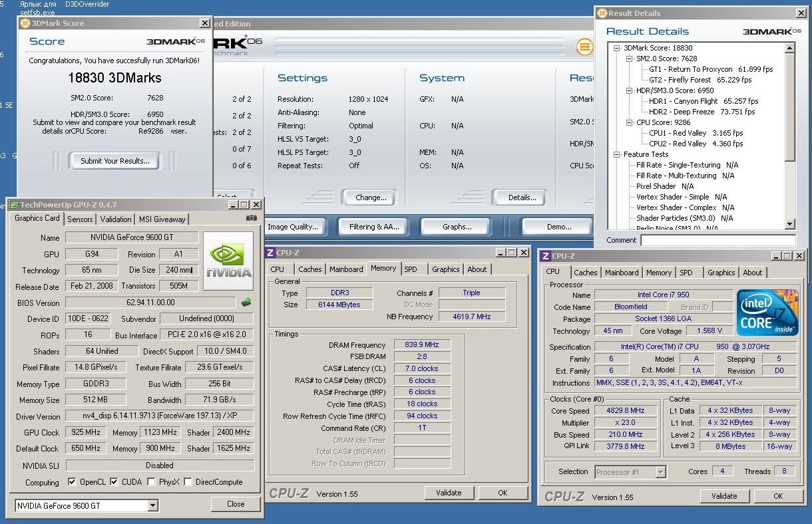The image size is (812, 524).
Task: Collapse the 3DMark Score tree node
Action: (617, 48)
